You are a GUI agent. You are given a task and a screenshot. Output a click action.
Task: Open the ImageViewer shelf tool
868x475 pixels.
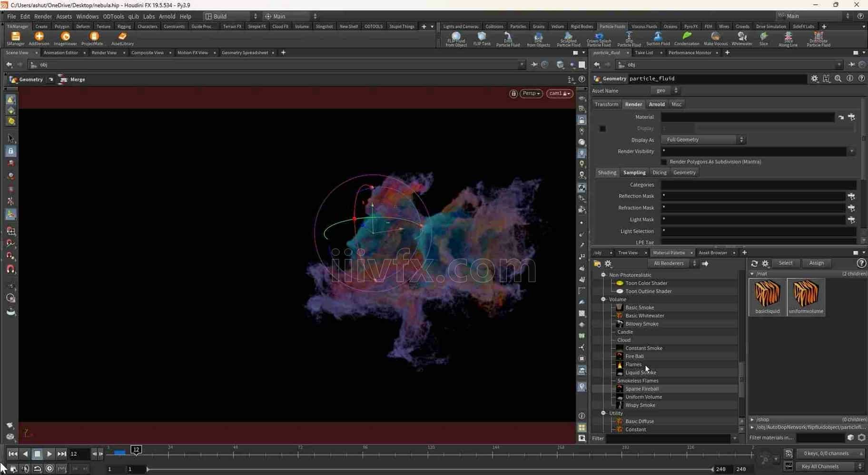tap(65, 39)
